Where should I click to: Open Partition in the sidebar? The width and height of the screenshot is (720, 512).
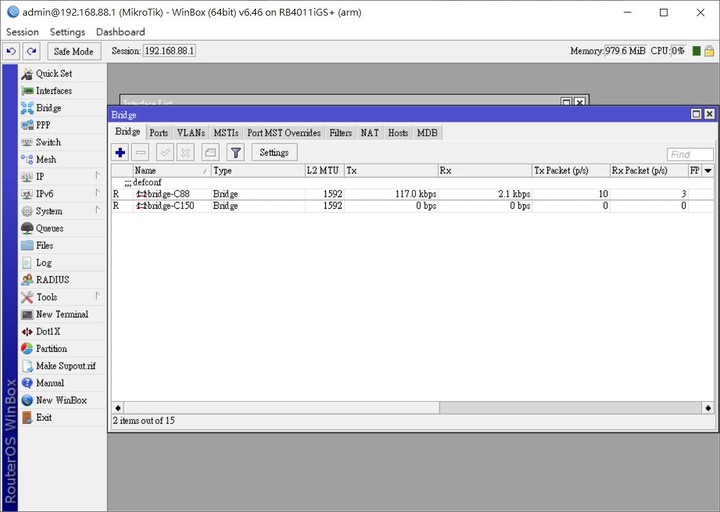tap(62, 349)
